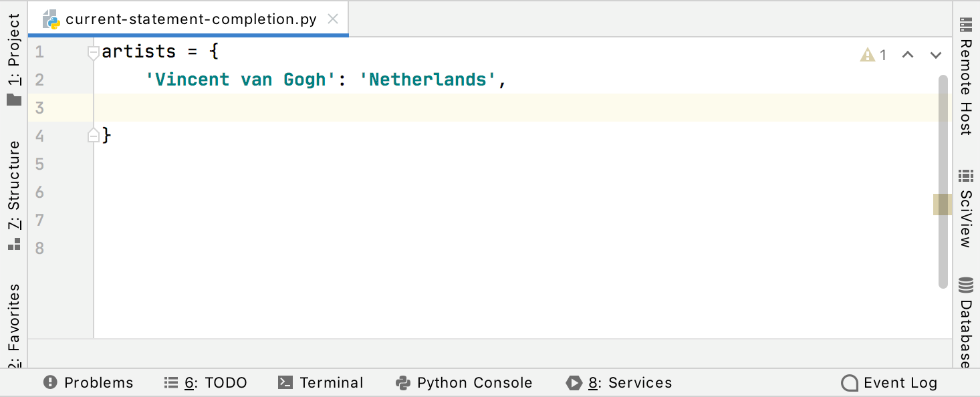Show the Event Log panel
The width and height of the screenshot is (980, 397).
coord(888,382)
